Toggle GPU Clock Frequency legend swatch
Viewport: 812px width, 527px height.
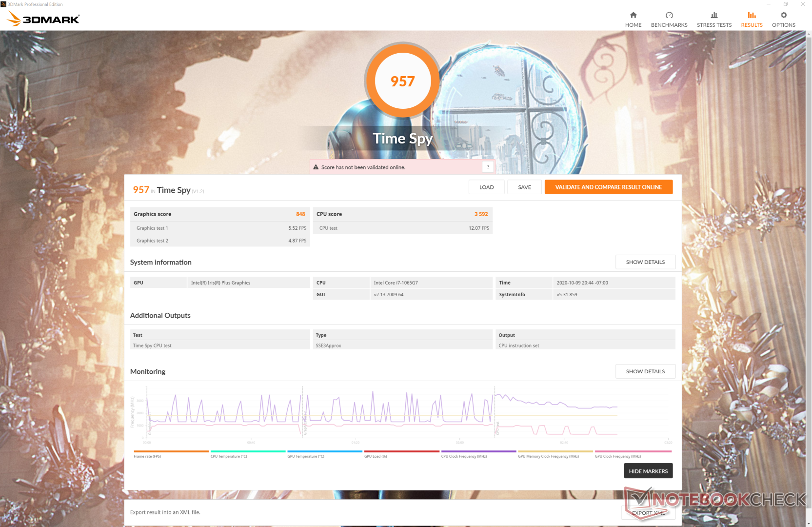click(633, 451)
